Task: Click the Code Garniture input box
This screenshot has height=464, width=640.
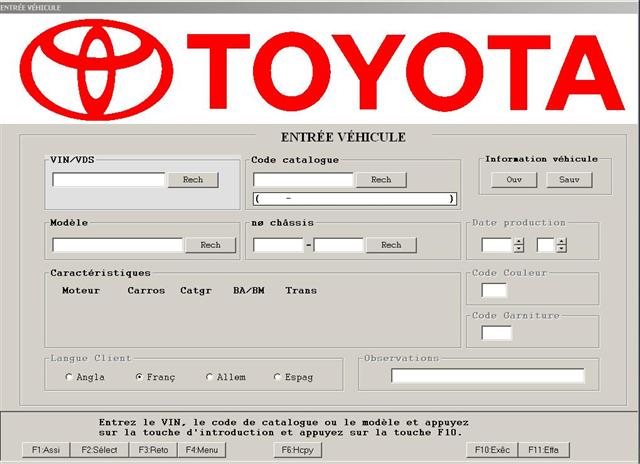Action: 496,333
